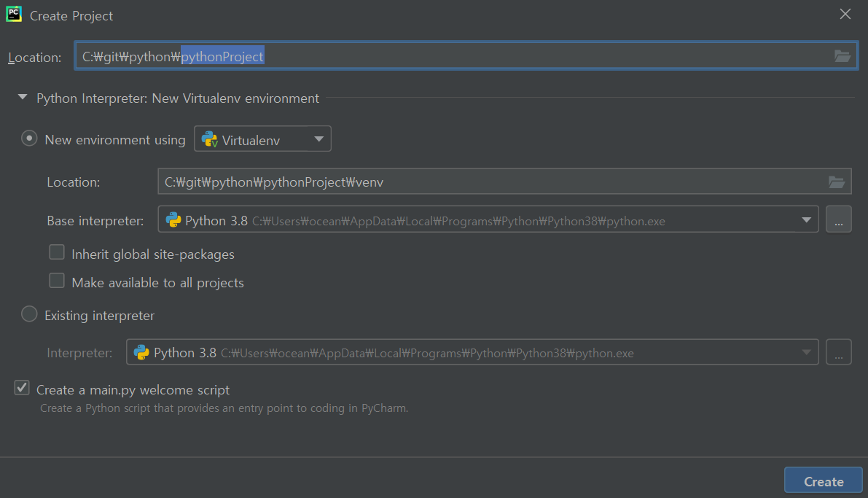Close the Create Project dialog
The image size is (868, 498).
tap(845, 15)
